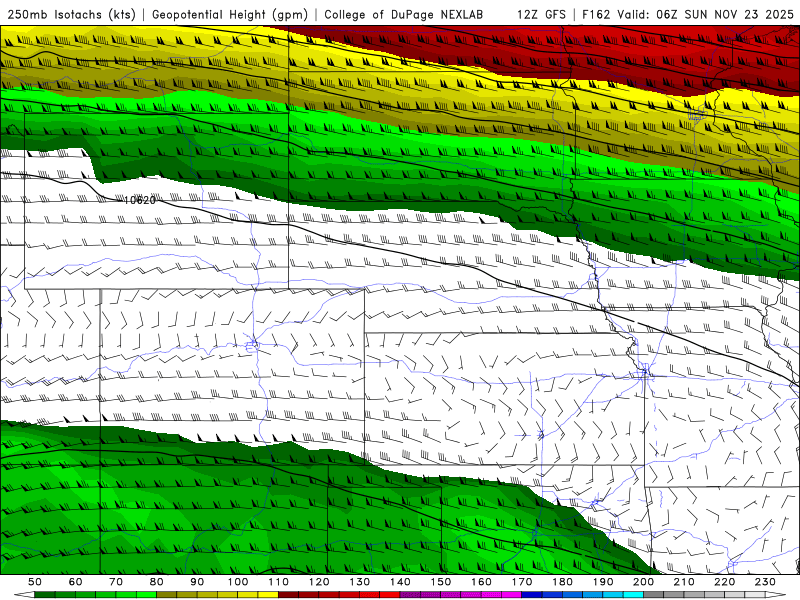The width and height of the screenshot is (800, 600).
Task: Click the '180' colorbar label
Action: (562, 582)
